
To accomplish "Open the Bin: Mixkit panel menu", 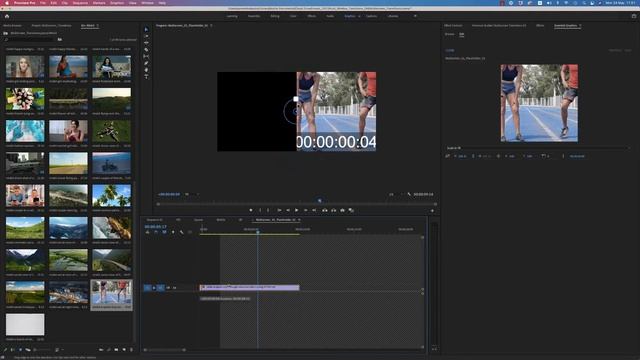I will coord(98,26).
